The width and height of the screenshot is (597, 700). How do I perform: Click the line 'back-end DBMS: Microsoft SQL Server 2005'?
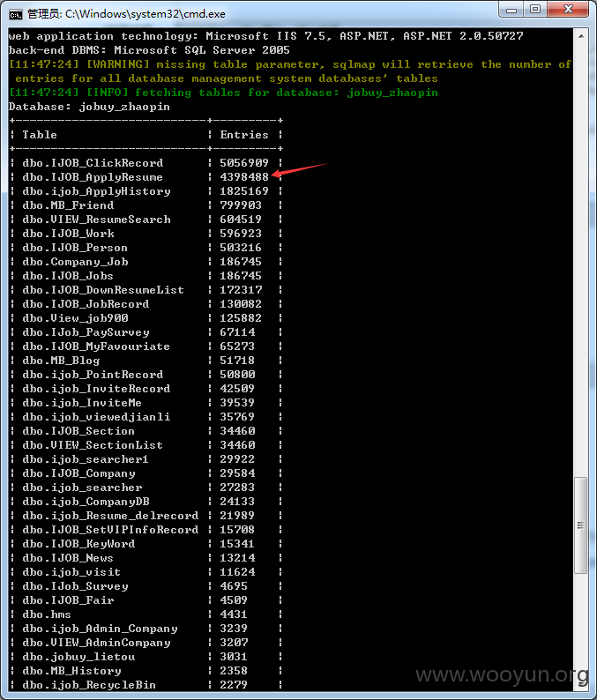tap(149, 50)
